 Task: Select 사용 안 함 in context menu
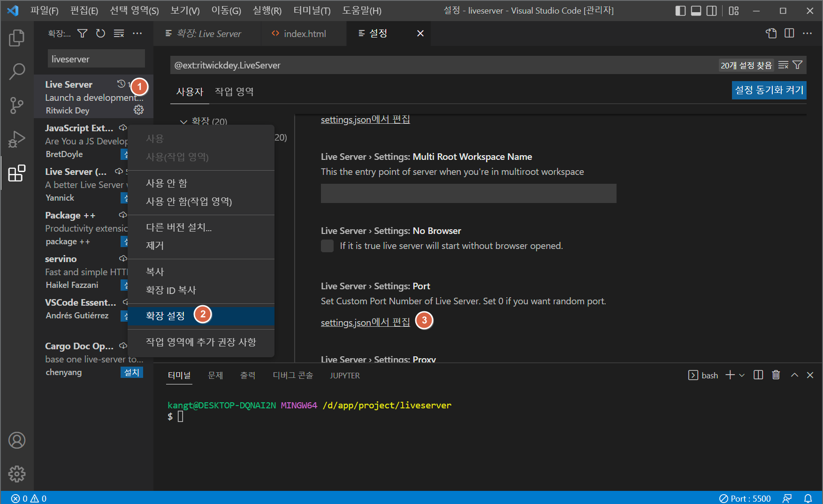point(201,183)
